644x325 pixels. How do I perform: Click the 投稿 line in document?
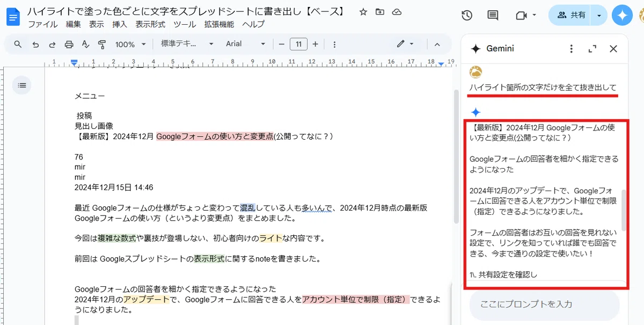click(x=84, y=115)
